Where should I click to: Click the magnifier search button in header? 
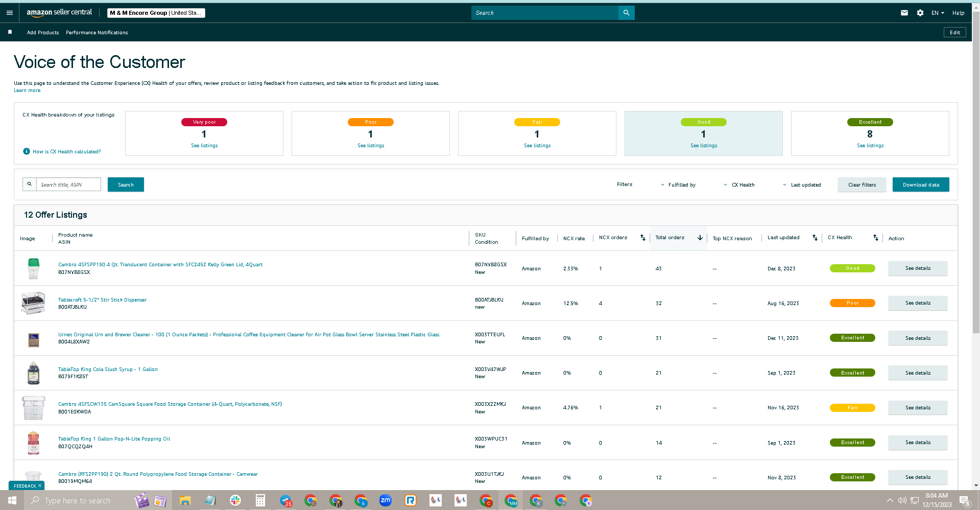pyautogui.click(x=626, y=13)
